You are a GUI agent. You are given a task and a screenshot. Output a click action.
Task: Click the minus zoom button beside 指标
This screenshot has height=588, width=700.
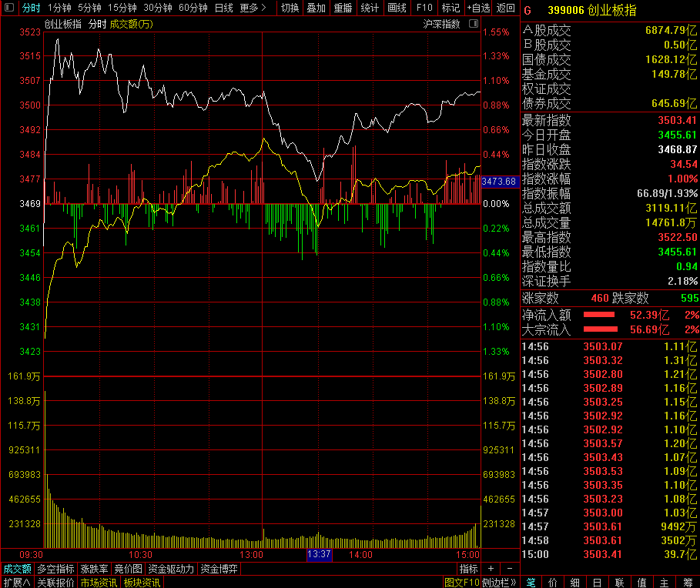509,569
